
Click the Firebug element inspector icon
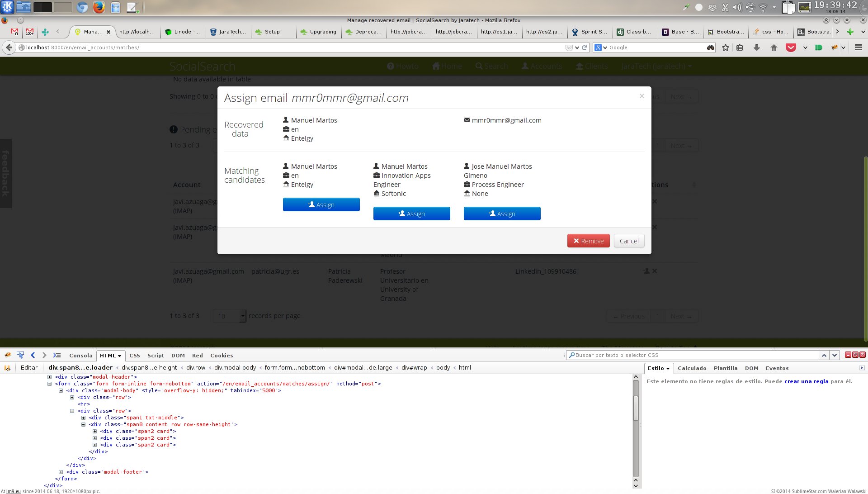click(20, 355)
